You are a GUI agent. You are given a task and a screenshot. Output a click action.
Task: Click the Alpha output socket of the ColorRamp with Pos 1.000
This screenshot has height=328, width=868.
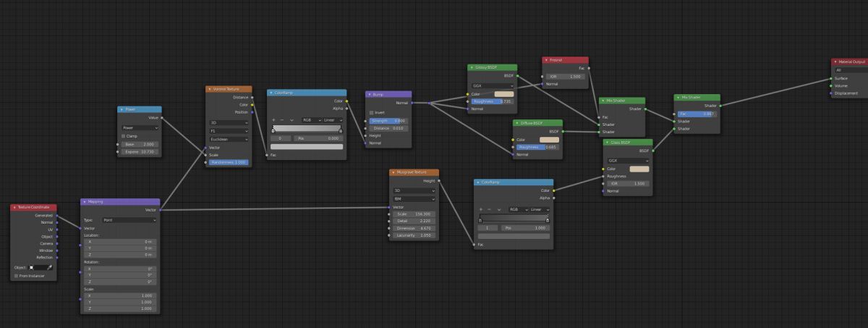coord(553,197)
